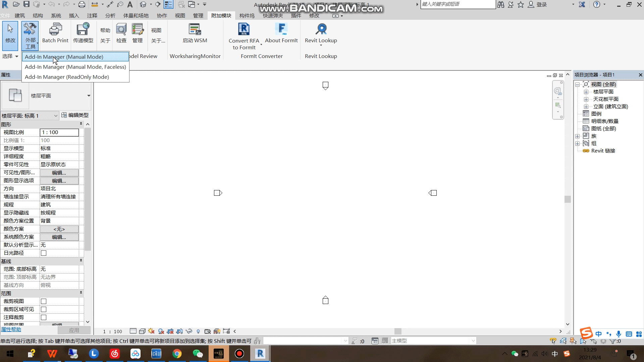Select Add-In Manager (ReadOnly Mode)
Viewport: 644px width, 362px height.
coord(67,77)
